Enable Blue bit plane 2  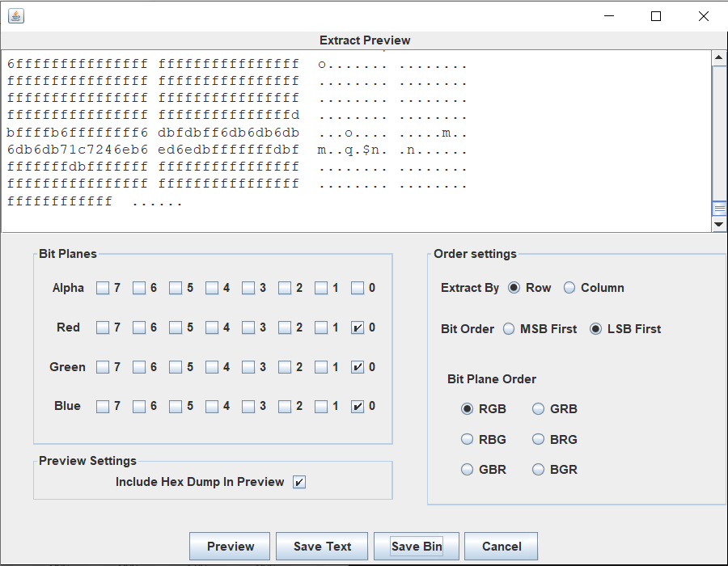tap(285, 407)
